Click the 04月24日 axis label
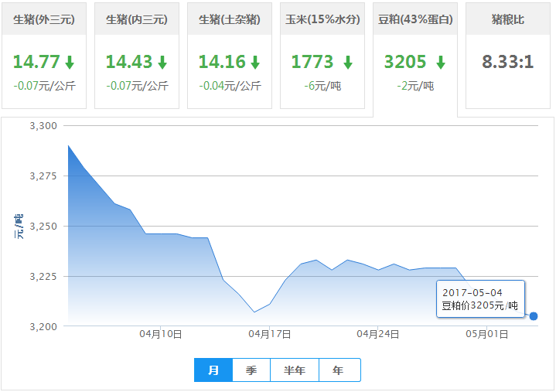556x392 pixels. click(378, 334)
